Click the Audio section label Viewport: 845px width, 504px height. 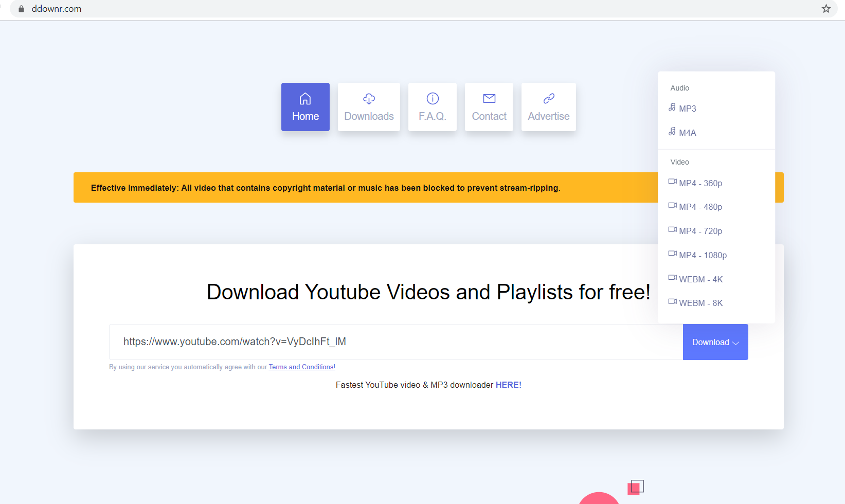[x=679, y=88]
